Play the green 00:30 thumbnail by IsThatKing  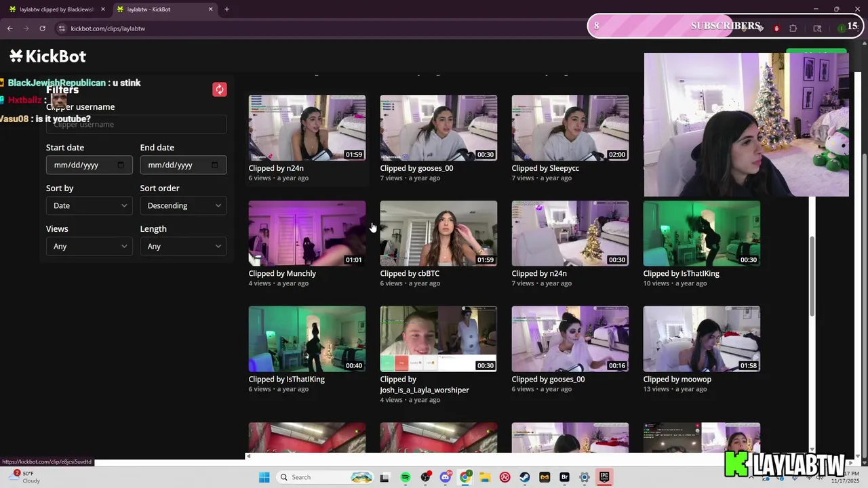(701, 233)
